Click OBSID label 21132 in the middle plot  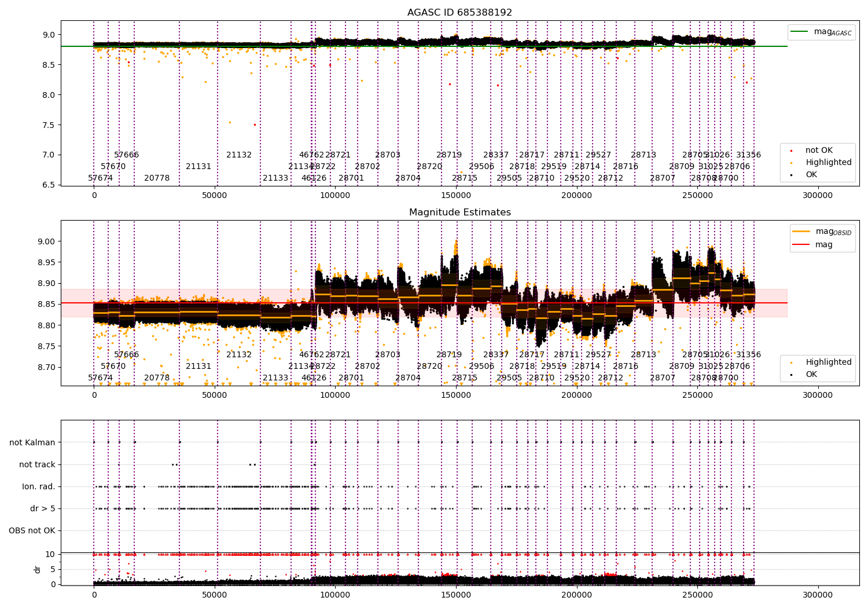[x=239, y=355]
